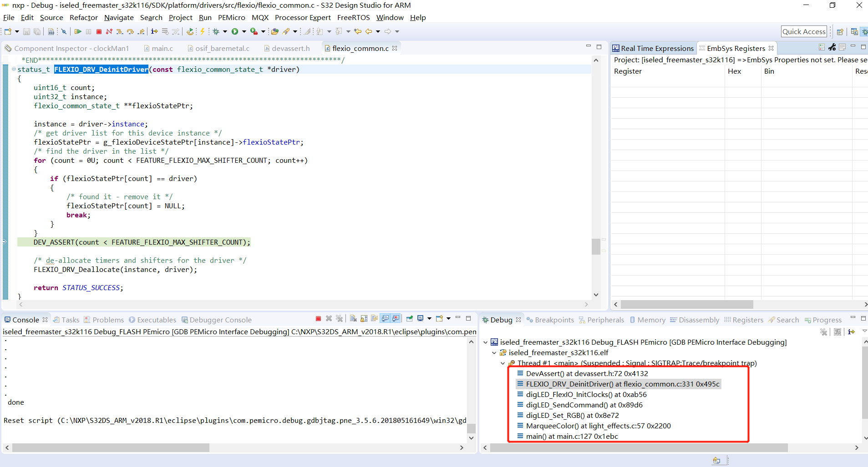Click the Step Over icon
This screenshot has width=868, height=467.
[x=131, y=31]
